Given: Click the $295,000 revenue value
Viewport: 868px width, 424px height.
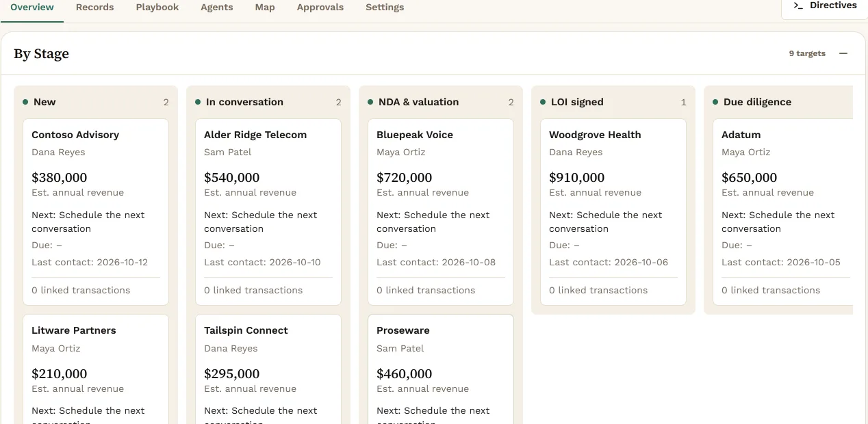Looking at the screenshot, I should coord(232,374).
